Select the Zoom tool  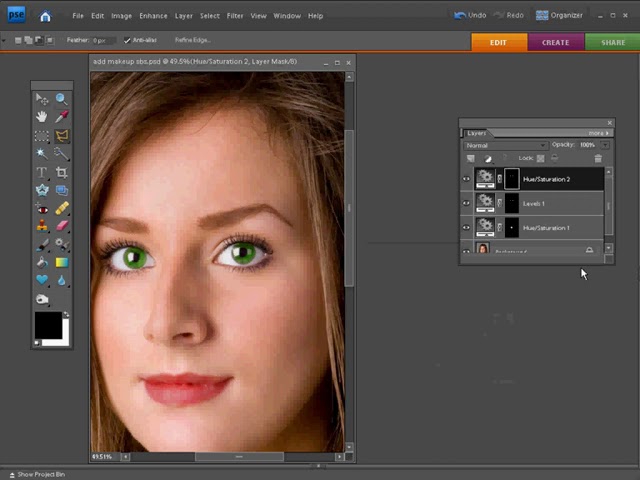pyautogui.click(x=62, y=99)
